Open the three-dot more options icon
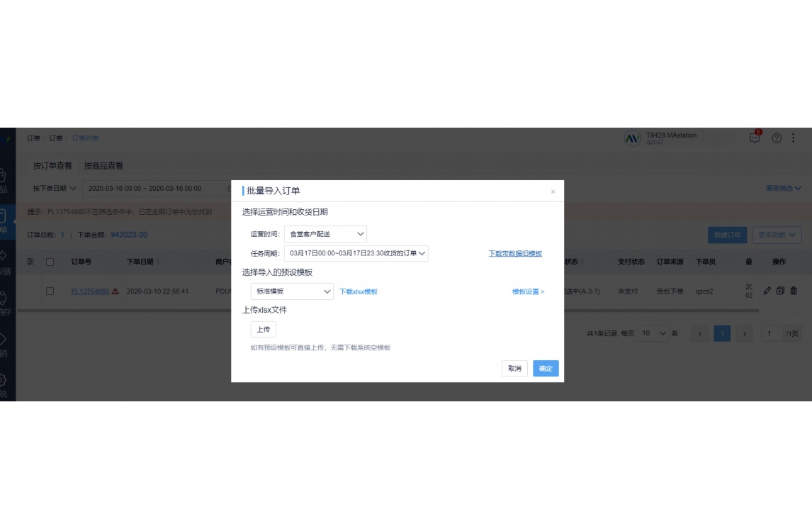 click(792, 138)
